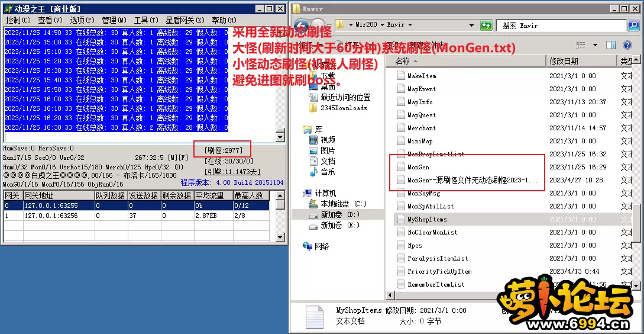Click gateway table scrollbar down arrow
This screenshot has width=644, height=334.
[280, 237]
